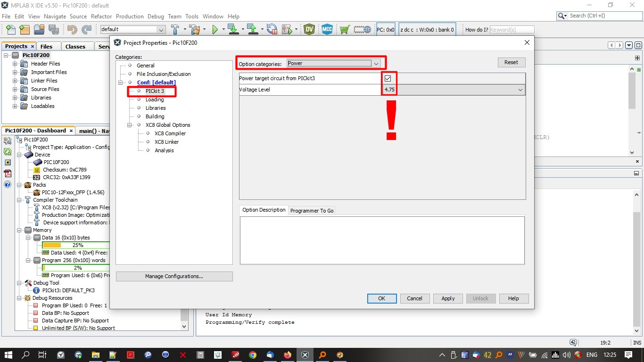Click the Debug Project icon
The width and height of the screenshot is (644, 362).
(x=287, y=29)
